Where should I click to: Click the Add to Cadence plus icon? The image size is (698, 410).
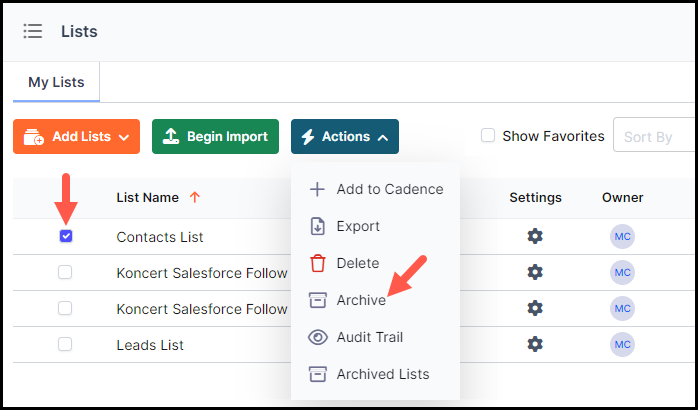coord(317,189)
